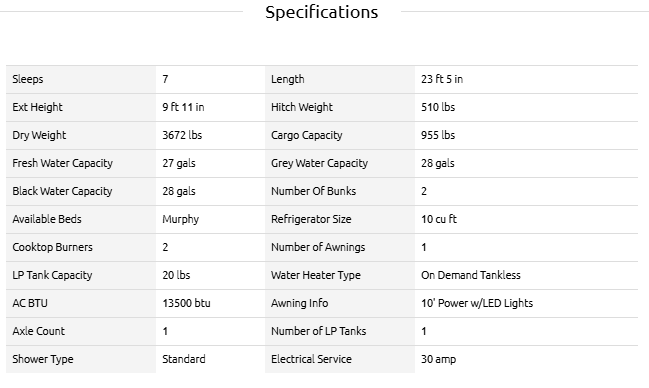Viewport: 649px width, 388px height.
Task: Click the Specifications heading
Action: coord(322,12)
